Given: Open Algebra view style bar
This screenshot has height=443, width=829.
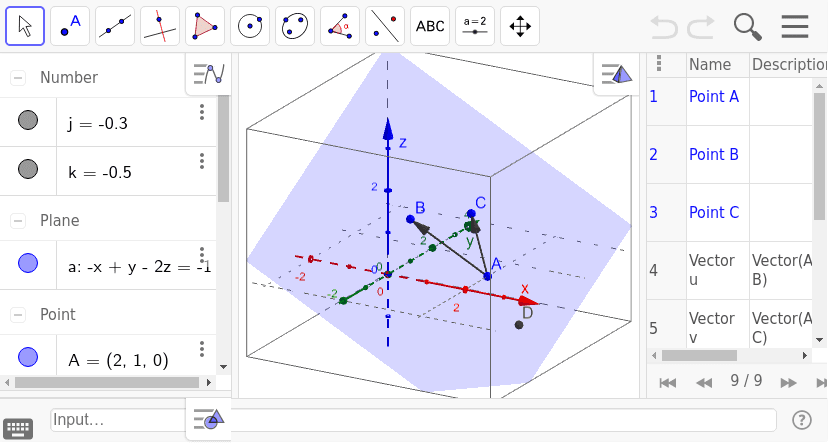Looking at the screenshot, I should [x=208, y=74].
